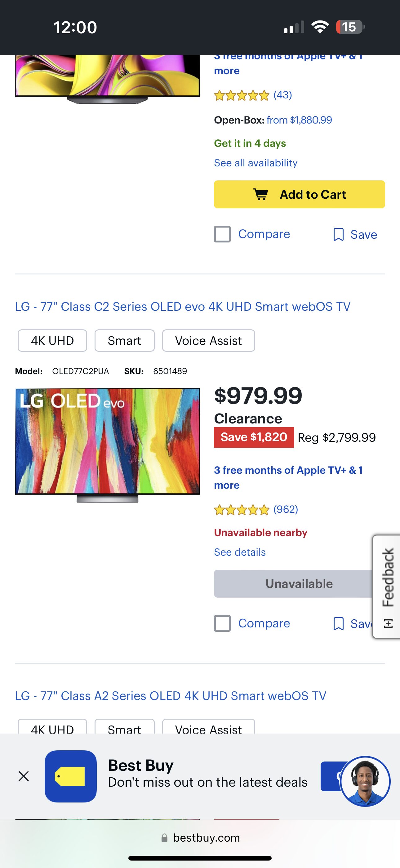
Task: Select the Voice Assist chip
Action: click(x=208, y=341)
